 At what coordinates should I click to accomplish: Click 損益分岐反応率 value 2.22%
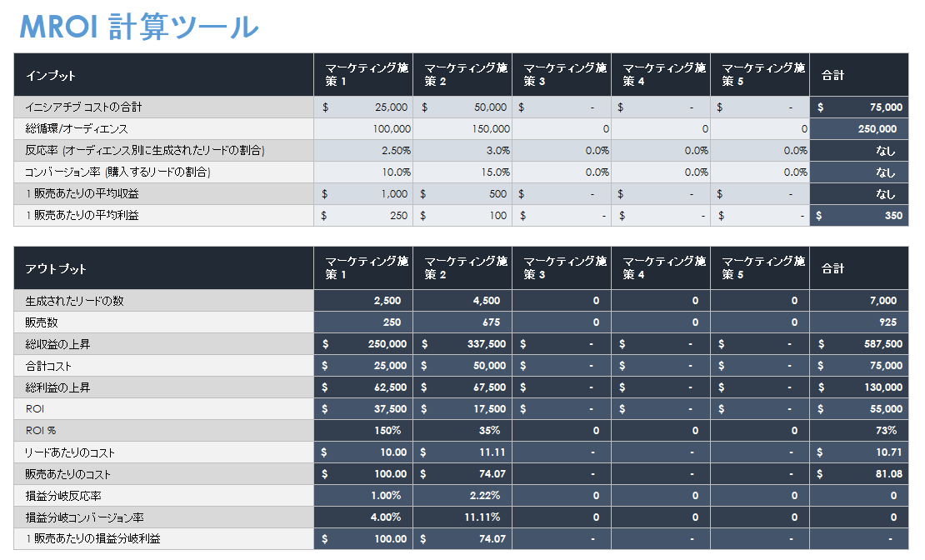point(462,496)
